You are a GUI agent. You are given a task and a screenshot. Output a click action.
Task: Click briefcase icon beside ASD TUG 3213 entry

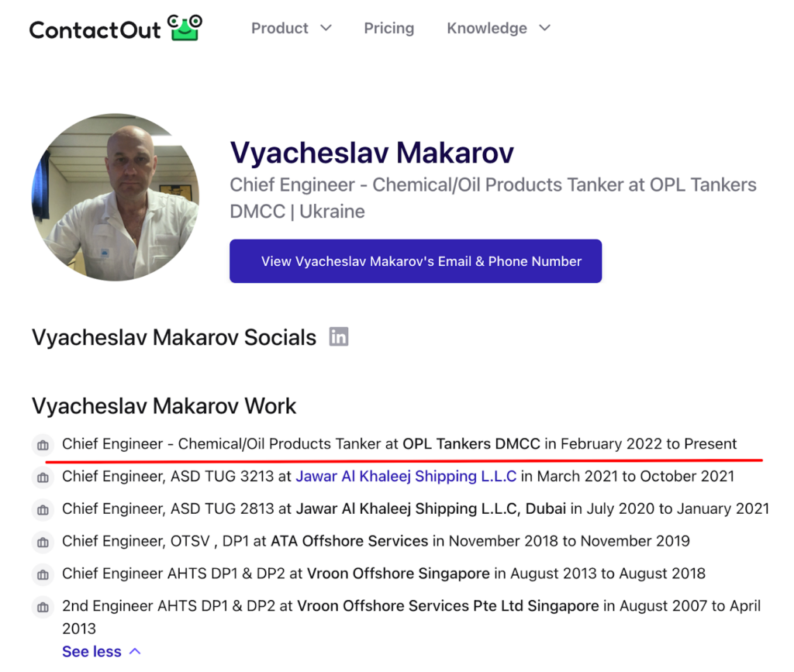tap(43, 477)
